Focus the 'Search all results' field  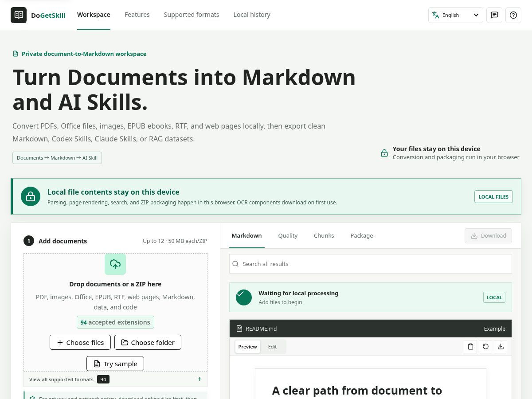[371, 264]
